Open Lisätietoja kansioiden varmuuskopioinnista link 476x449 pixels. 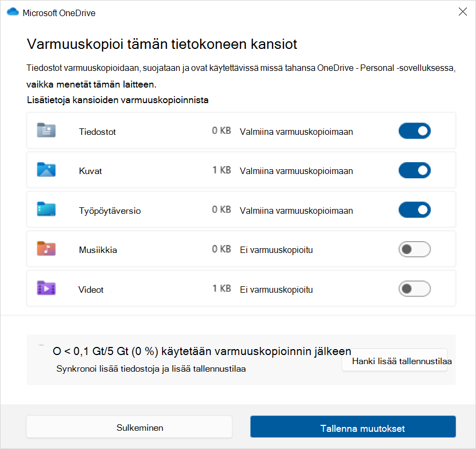(x=118, y=100)
